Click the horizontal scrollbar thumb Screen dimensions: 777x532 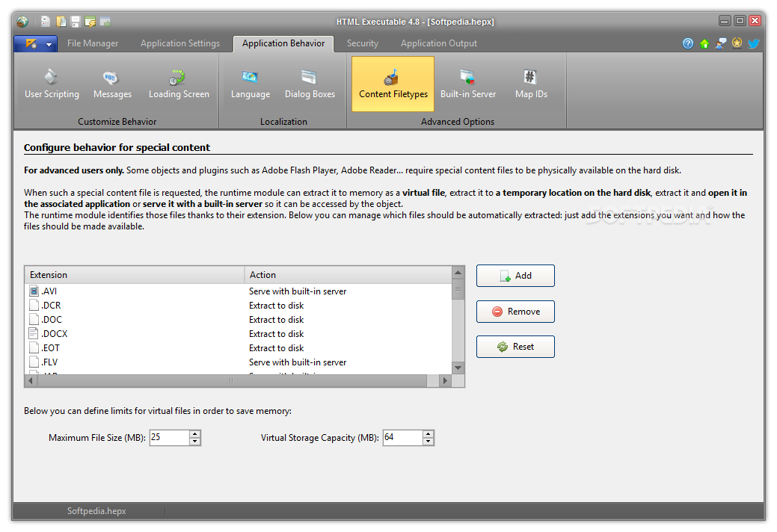pos(232,380)
